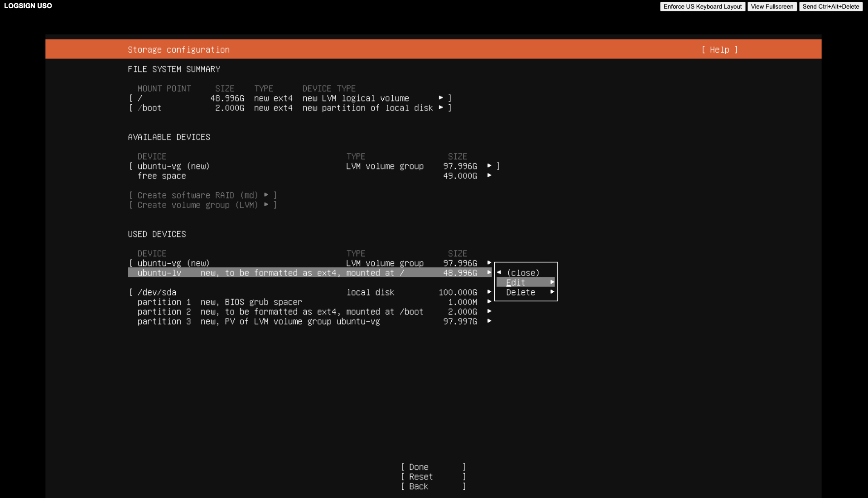868x498 pixels.
Task: Click (close) in the popup menu
Action: [x=523, y=273]
